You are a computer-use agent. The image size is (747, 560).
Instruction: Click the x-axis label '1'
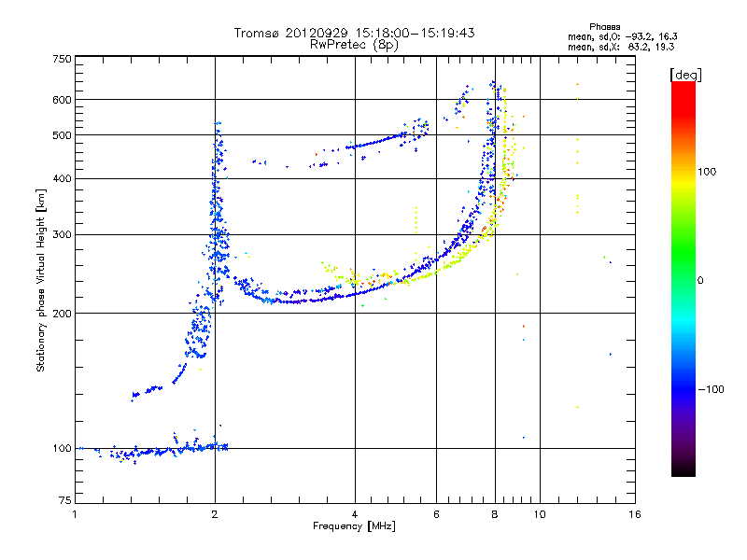tap(75, 514)
